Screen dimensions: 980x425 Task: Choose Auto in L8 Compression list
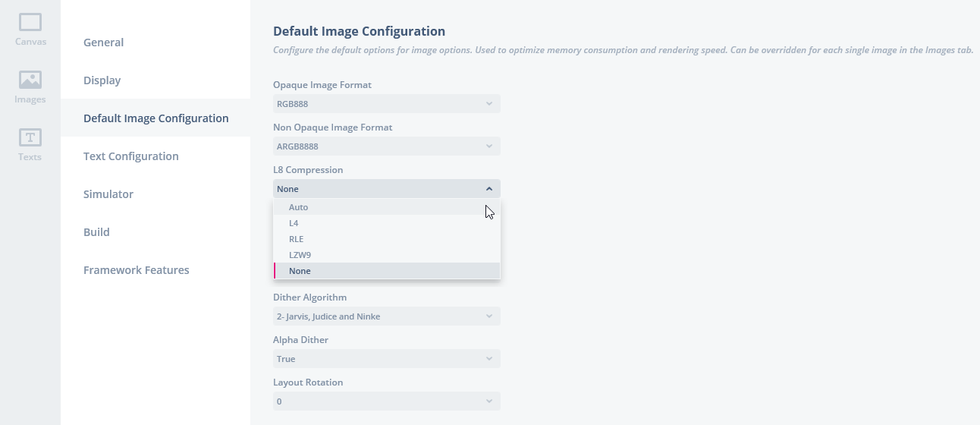click(299, 207)
